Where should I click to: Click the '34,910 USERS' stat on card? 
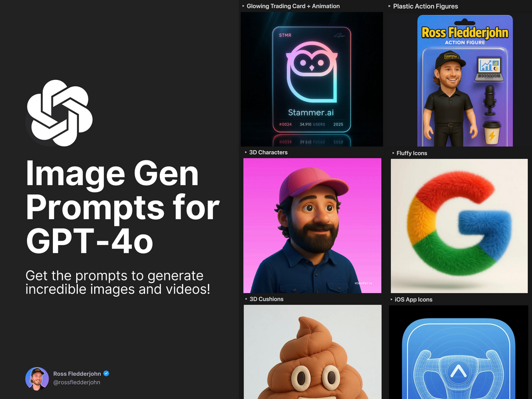pos(312,124)
